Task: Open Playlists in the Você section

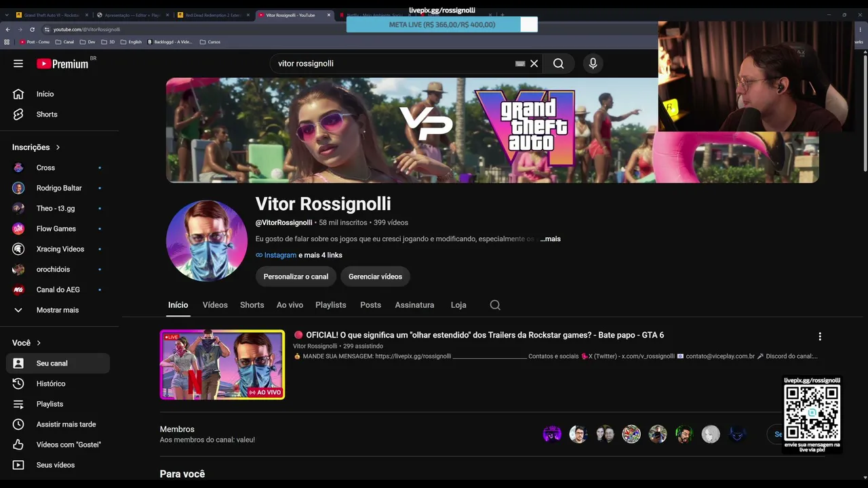Action: point(58,404)
